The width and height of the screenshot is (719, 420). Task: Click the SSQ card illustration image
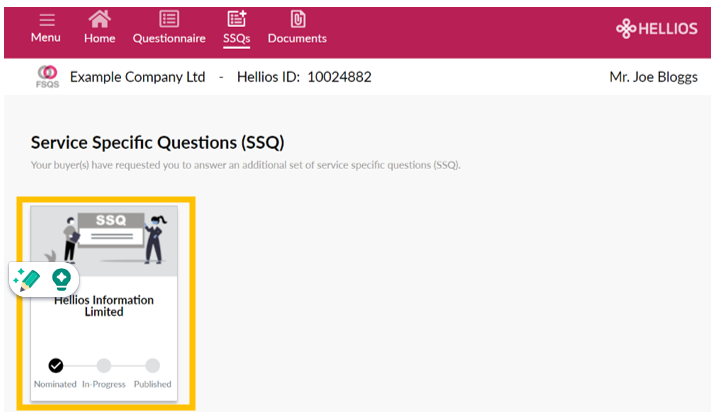pyautogui.click(x=104, y=241)
